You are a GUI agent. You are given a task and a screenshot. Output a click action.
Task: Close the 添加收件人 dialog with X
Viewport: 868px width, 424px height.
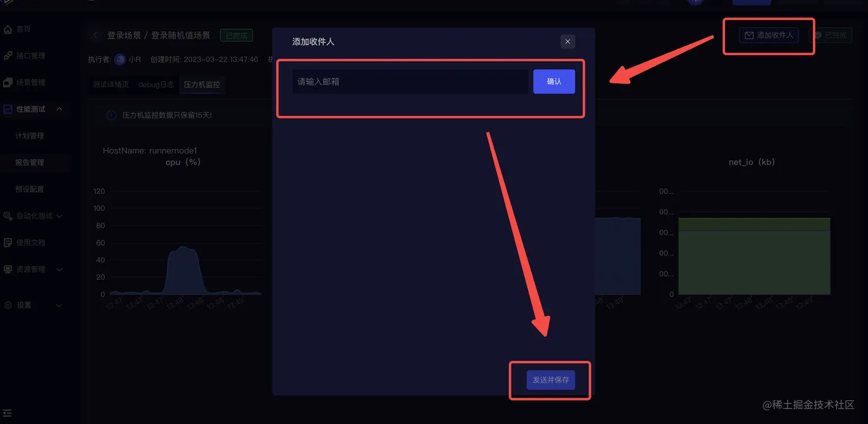click(x=568, y=41)
